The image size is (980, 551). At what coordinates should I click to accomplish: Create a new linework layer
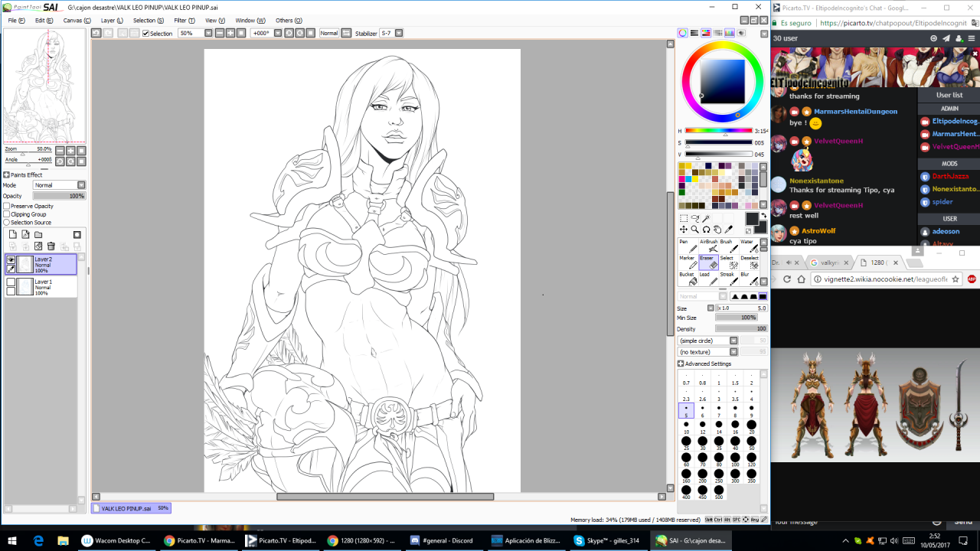click(25, 234)
